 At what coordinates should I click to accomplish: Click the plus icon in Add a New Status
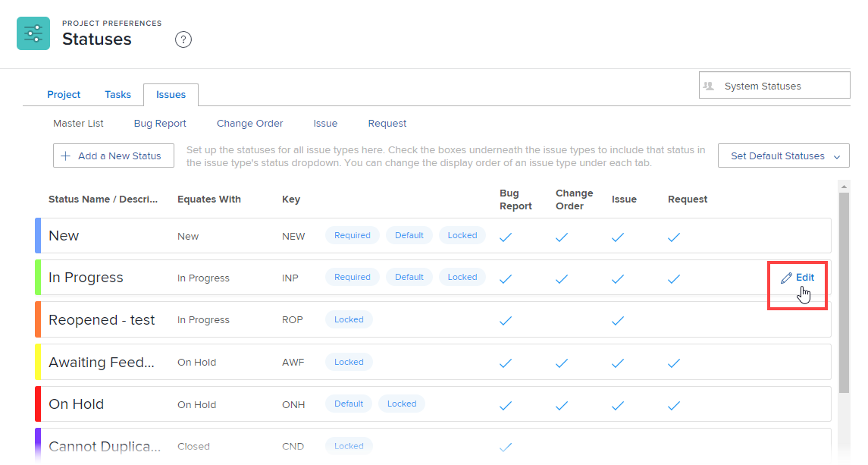pyautogui.click(x=65, y=156)
